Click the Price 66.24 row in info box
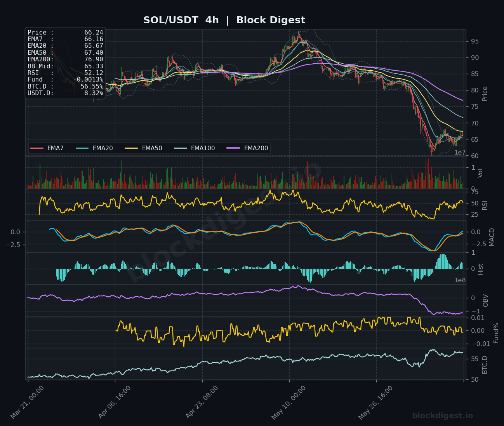 coord(65,33)
